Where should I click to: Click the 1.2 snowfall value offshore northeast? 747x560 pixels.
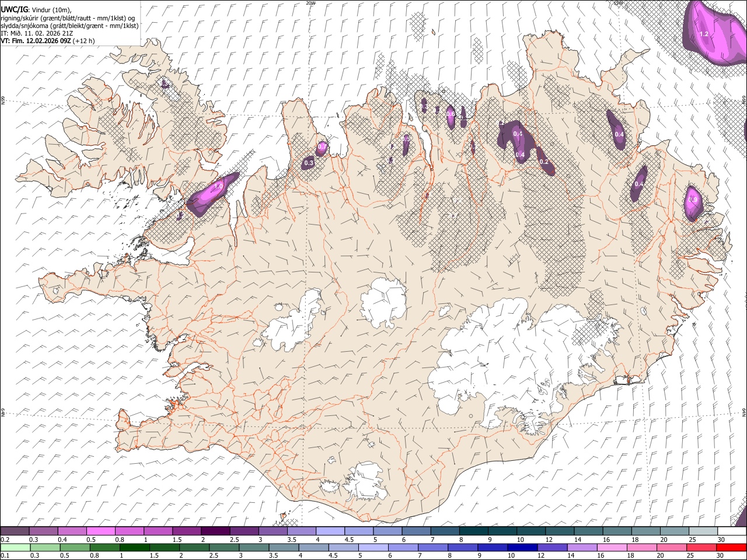pyautogui.click(x=703, y=34)
